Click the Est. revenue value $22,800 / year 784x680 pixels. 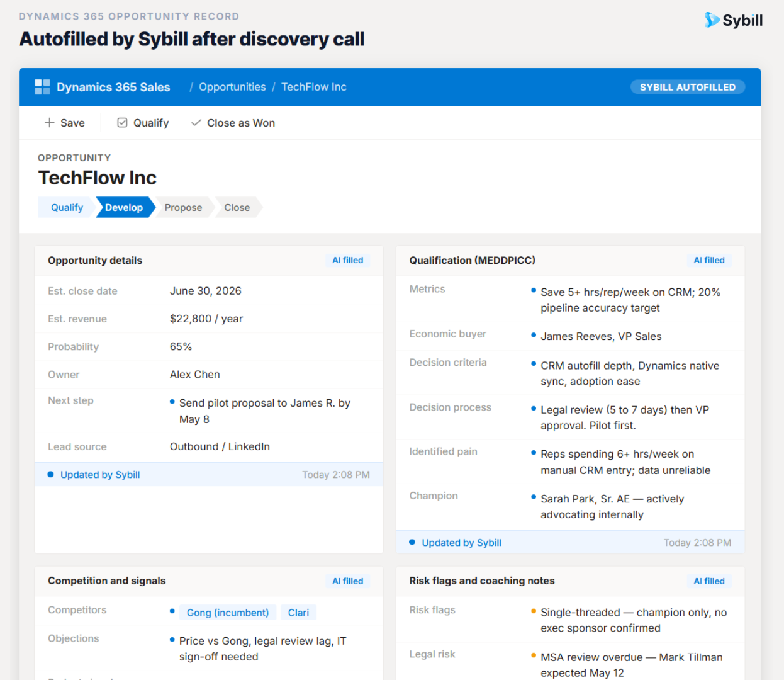coord(206,319)
